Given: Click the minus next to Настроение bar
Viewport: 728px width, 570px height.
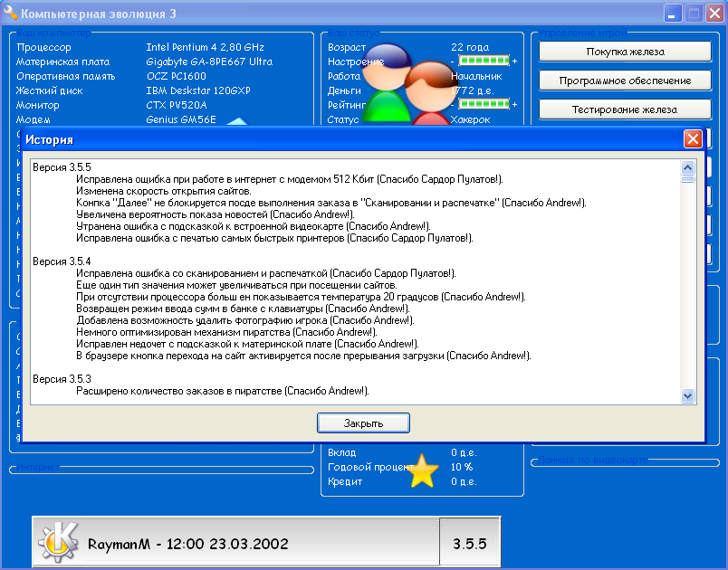Looking at the screenshot, I should 452,62.
